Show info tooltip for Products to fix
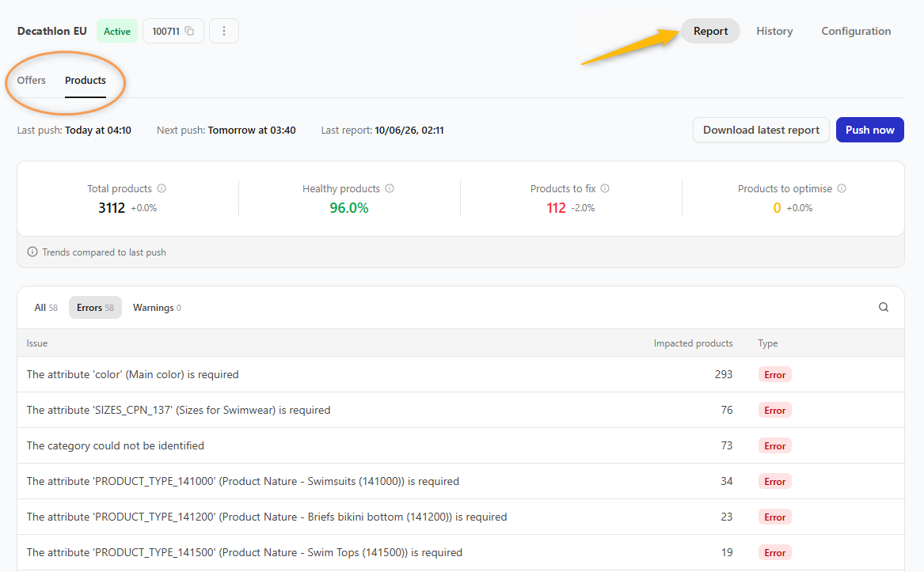This screenshot has height=572, width=924. pyautogui.click(x=605, y=188)
